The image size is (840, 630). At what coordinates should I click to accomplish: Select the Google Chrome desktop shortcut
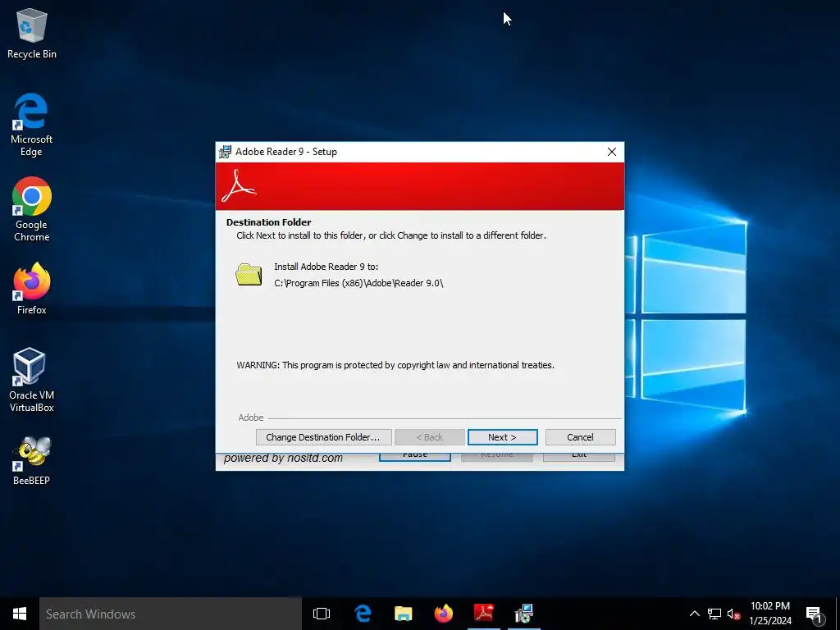tap(32, 209)
